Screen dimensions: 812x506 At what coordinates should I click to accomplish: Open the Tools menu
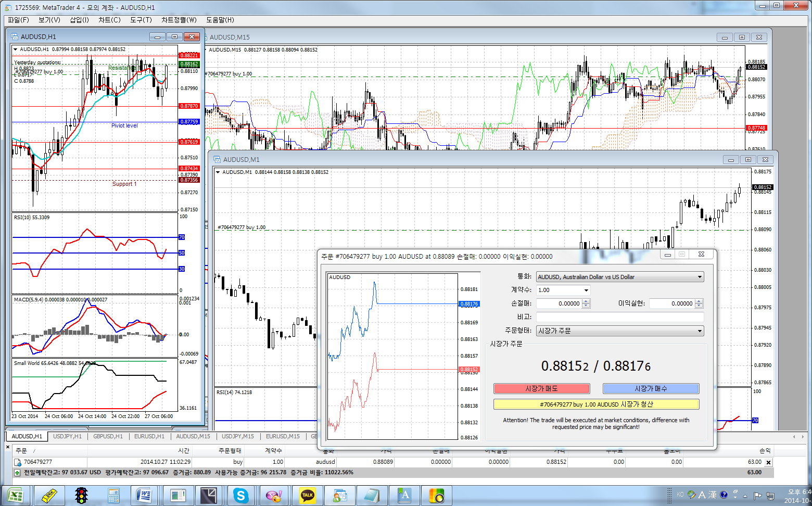click(x=141, y=20)
